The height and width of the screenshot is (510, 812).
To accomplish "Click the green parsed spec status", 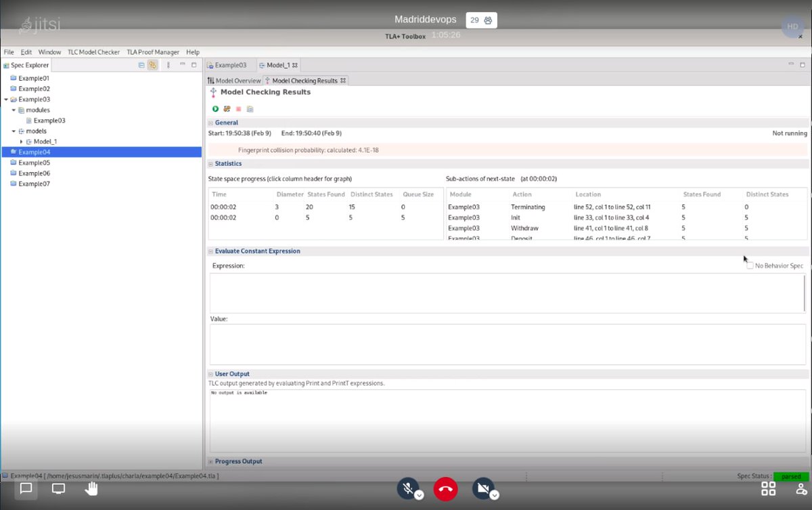I will [791, 476].
